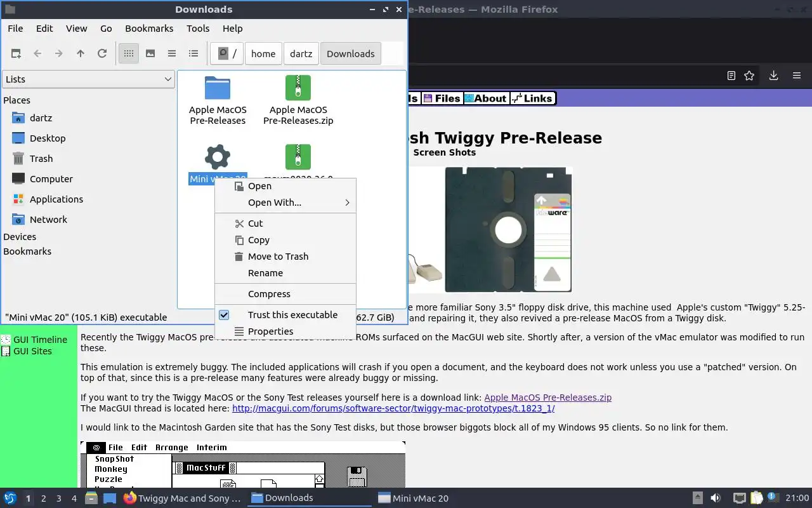Open the system start menu
The width and height of the screenshot is (812, 508).
10,498
